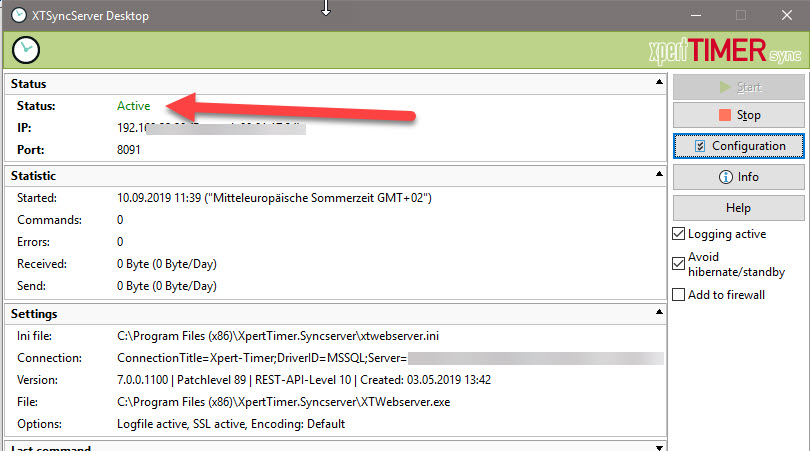Click the Start button
Screen dimensions: 810x451
[x=738, y=87]
